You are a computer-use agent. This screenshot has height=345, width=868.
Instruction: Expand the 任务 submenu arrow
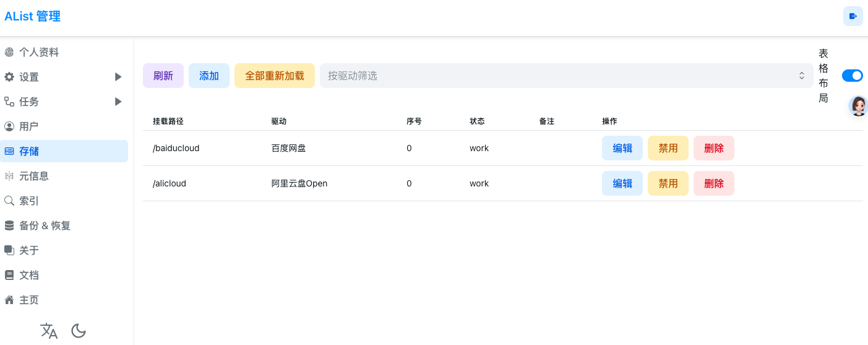pyautogui.click(x=118, y=102)
